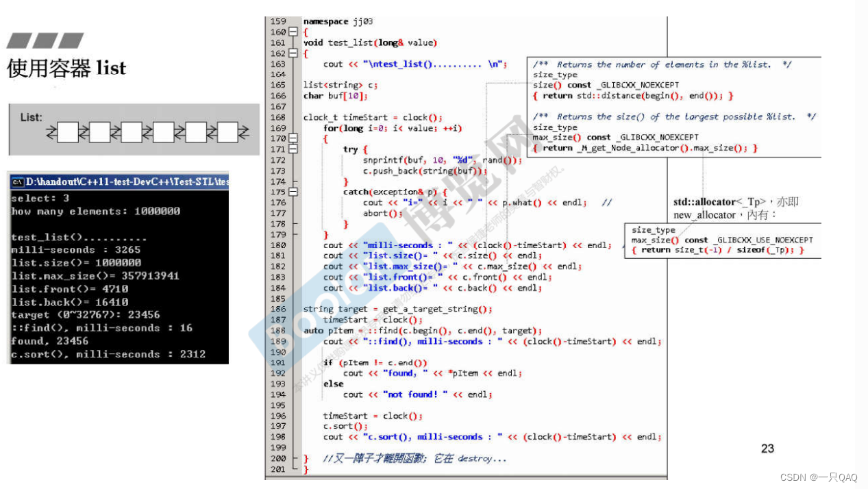
Task: Click console line 'c.sort(), milli-seconds : 2312'
Action: [x=108, y=354]
